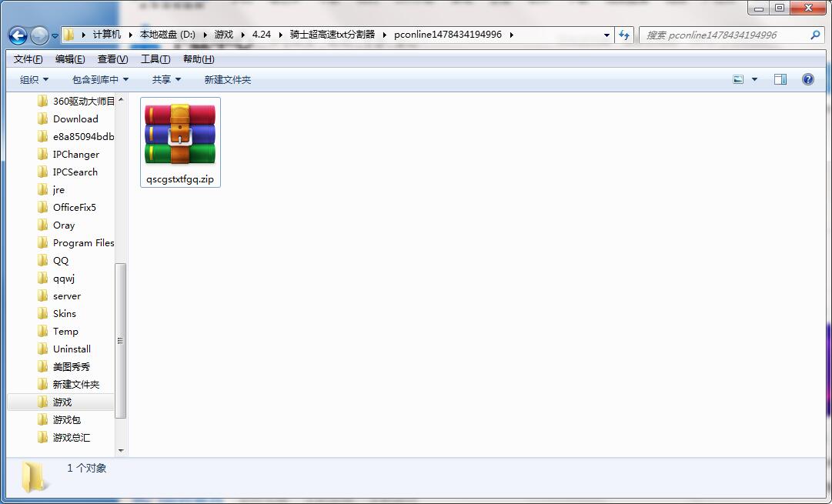Open the view options dropdown arrow

click(x=754, y=79)
